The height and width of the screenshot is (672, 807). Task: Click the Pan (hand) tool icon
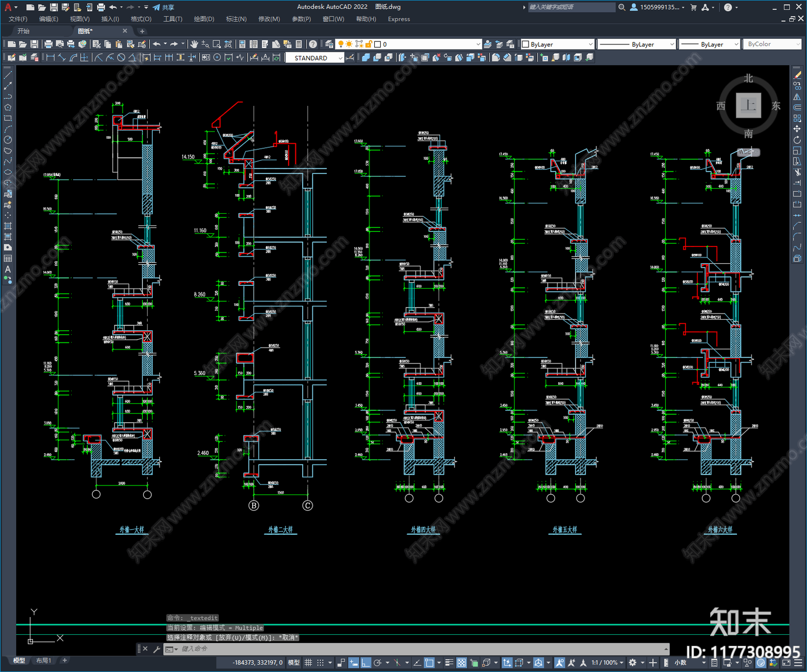coord(194,44)
